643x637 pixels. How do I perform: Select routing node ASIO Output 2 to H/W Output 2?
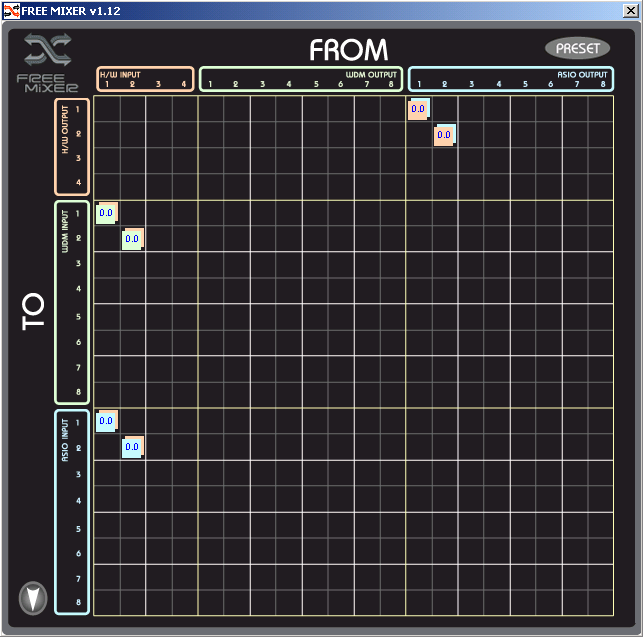[x=444, y=135]
